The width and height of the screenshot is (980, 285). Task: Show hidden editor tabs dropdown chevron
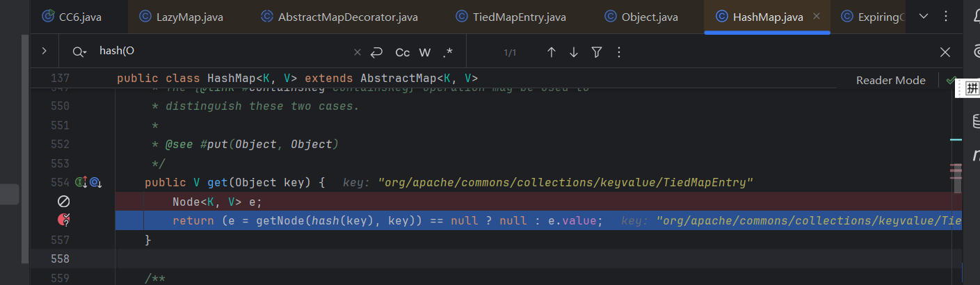[923, 16]
